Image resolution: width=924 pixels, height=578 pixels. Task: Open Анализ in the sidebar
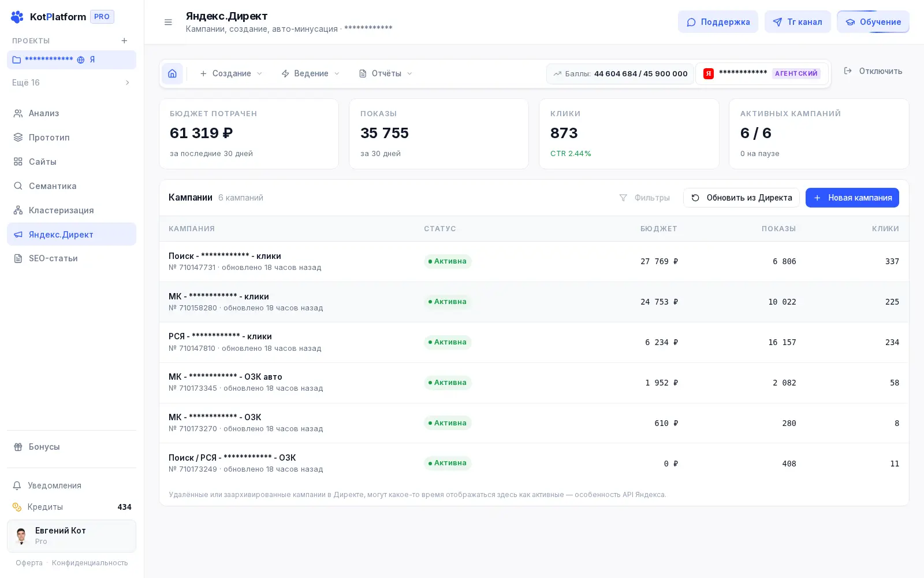click(72, 113)
